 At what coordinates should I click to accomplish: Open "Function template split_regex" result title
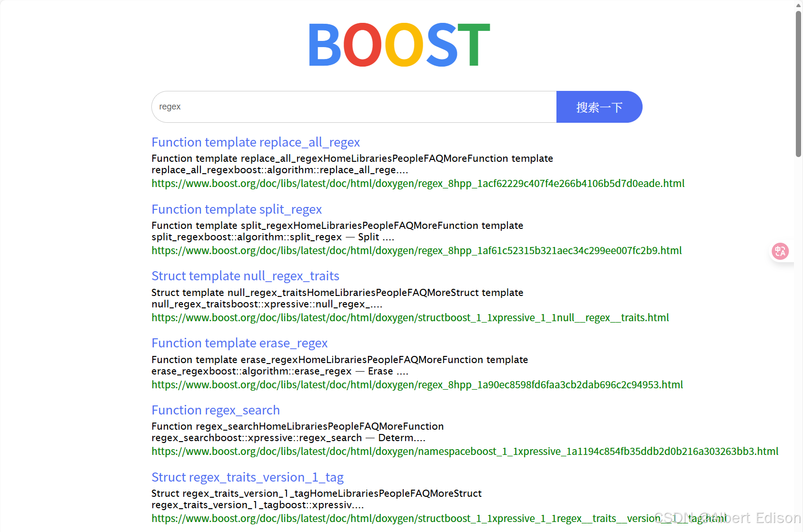tap(237, 209)
